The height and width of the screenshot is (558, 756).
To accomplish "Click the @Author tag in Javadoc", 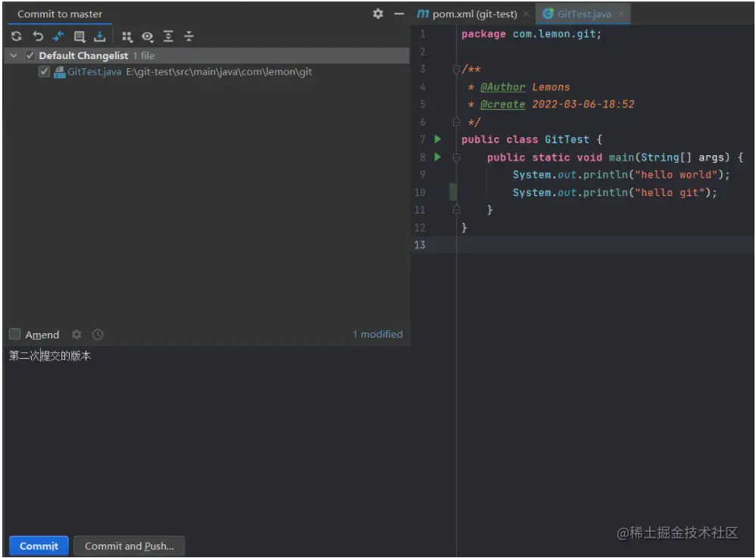I will tap(502, 87).
